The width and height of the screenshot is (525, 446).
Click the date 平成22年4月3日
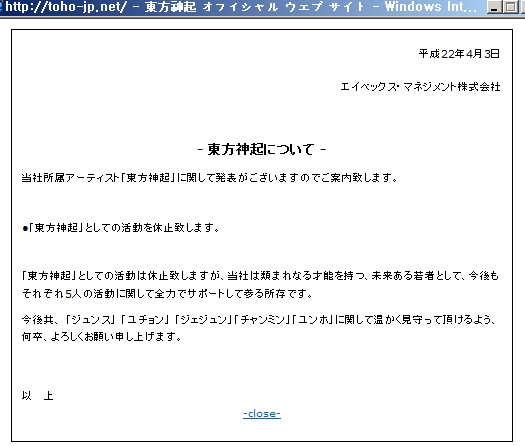pyautogui.click(x=459, y=54)
